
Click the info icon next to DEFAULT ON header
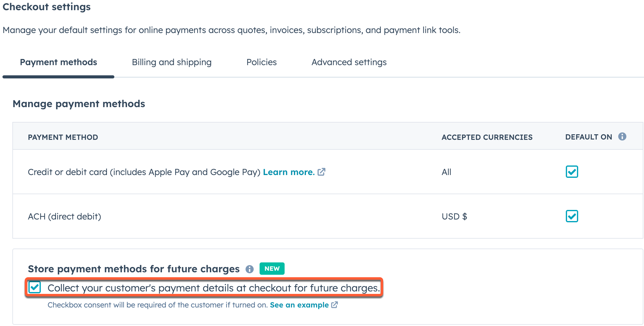[x=623, y=136]
